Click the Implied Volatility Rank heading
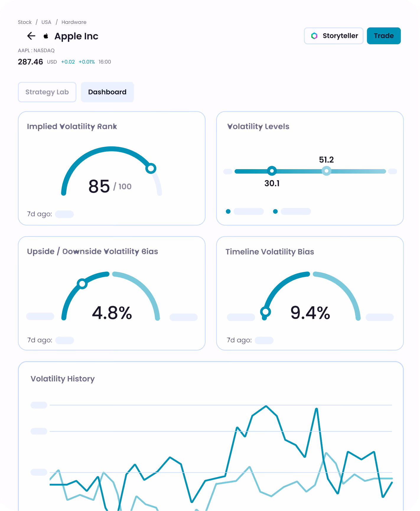Screen dimensions: 420x511 [72, 126]
